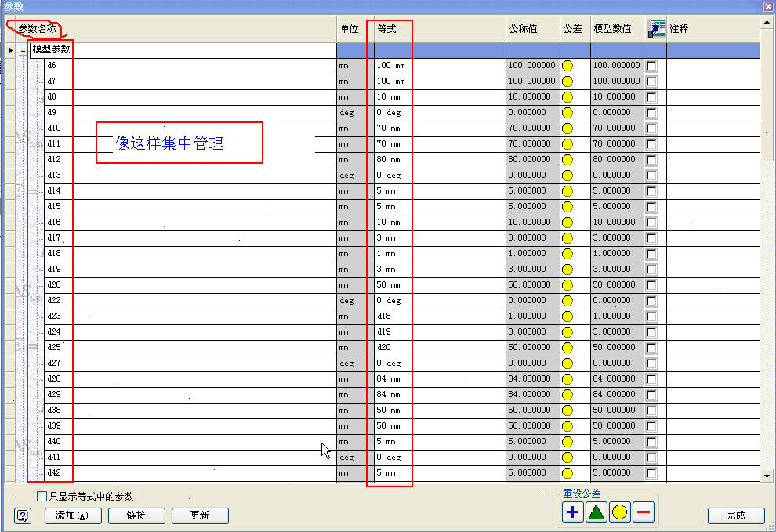Image resolution: width=776 pixels, height=532 pixels.
Task: Click model value 50.000000 in row d20
Action: tap(617, 285)
